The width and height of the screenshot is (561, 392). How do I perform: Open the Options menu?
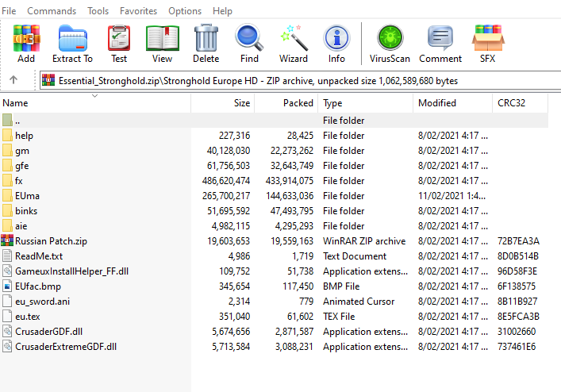(x=185, y=11)
